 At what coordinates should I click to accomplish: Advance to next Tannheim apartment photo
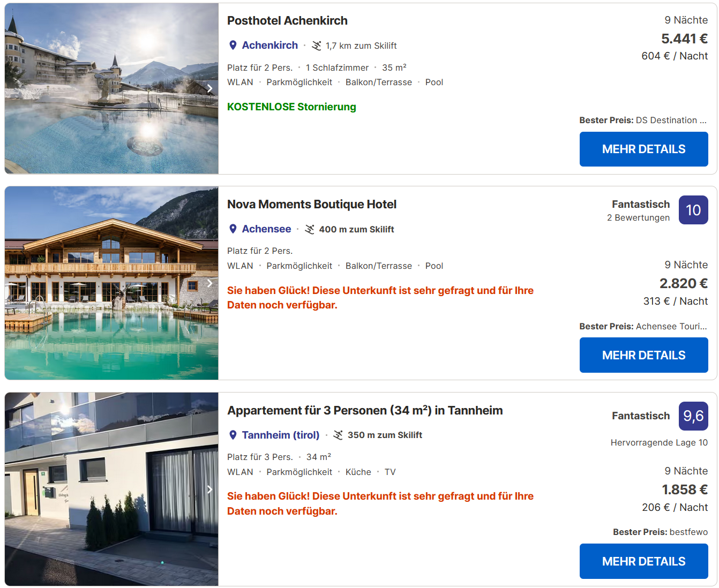(x=209, y=489)
